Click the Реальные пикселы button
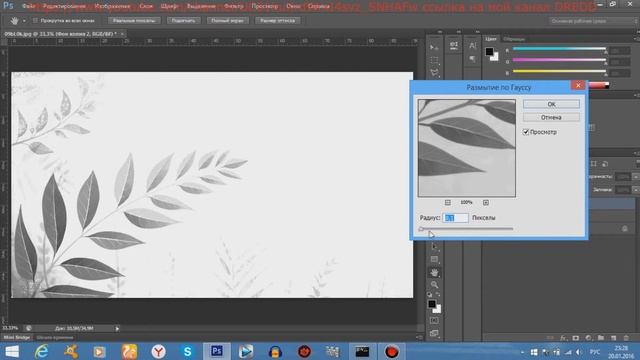 134,20
